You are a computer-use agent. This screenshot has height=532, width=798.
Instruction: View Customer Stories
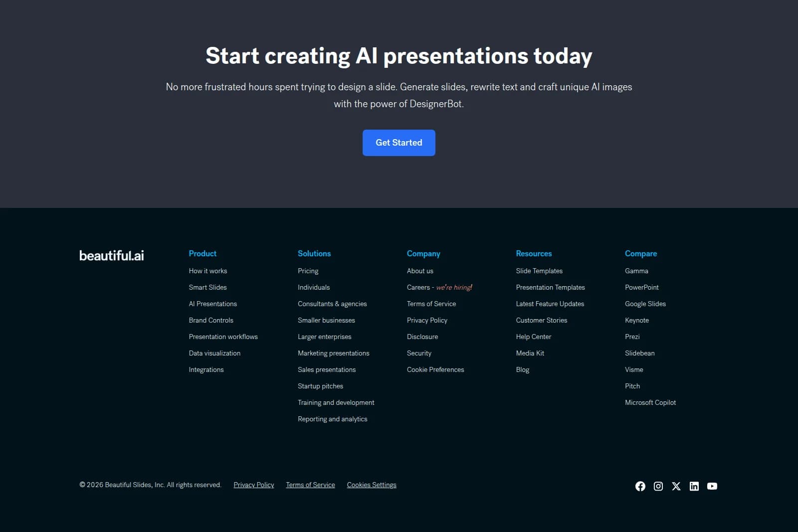coord(541,320)
